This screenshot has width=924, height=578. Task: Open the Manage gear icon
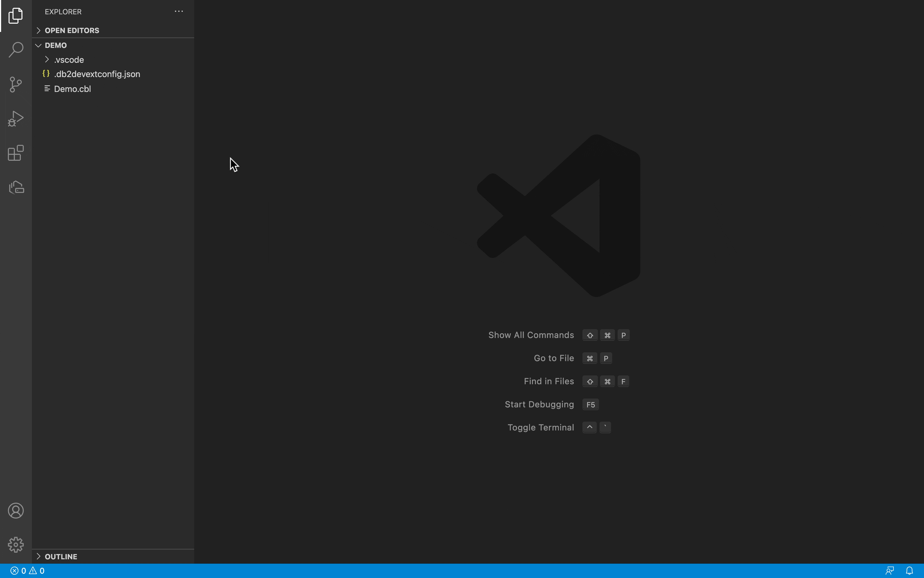coord(16,544)
